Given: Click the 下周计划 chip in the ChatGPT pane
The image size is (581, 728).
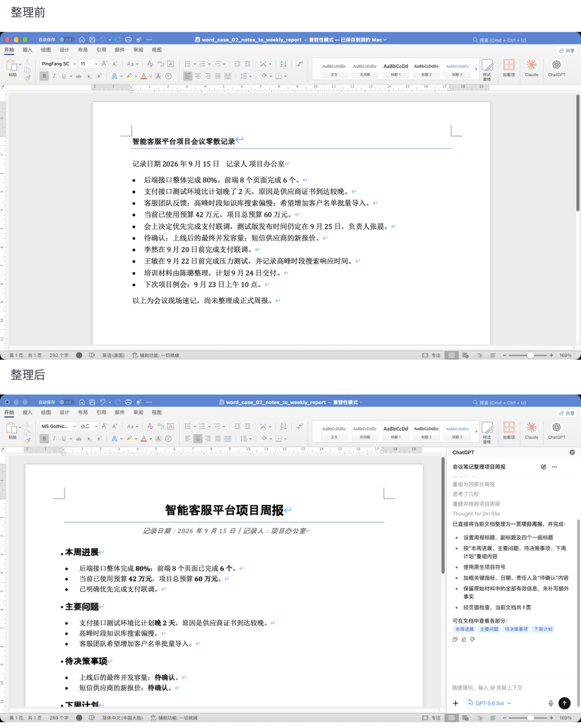Looking at the screenshot, I should (x=543, y=629).
